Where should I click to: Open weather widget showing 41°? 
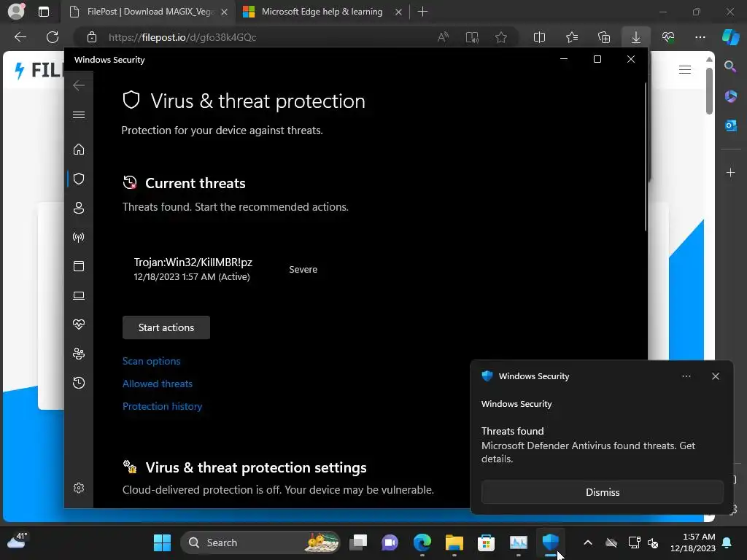coord(18,541)
